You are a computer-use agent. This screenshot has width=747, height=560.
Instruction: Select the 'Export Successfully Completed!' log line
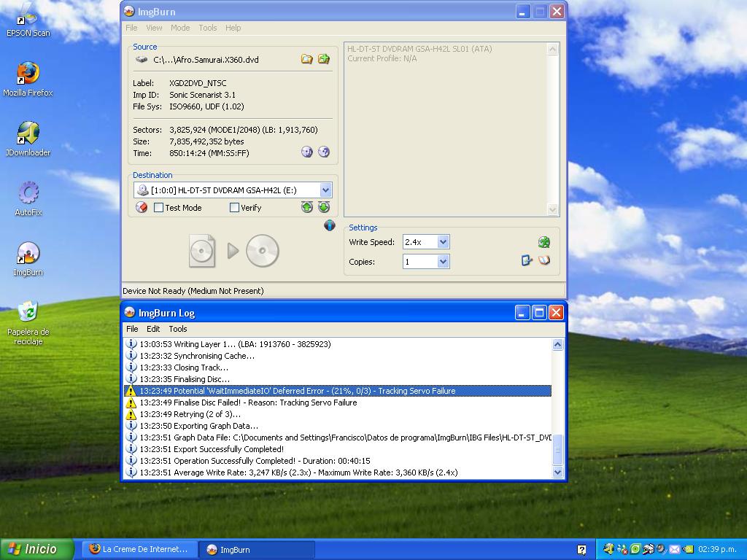coord(337,449)
